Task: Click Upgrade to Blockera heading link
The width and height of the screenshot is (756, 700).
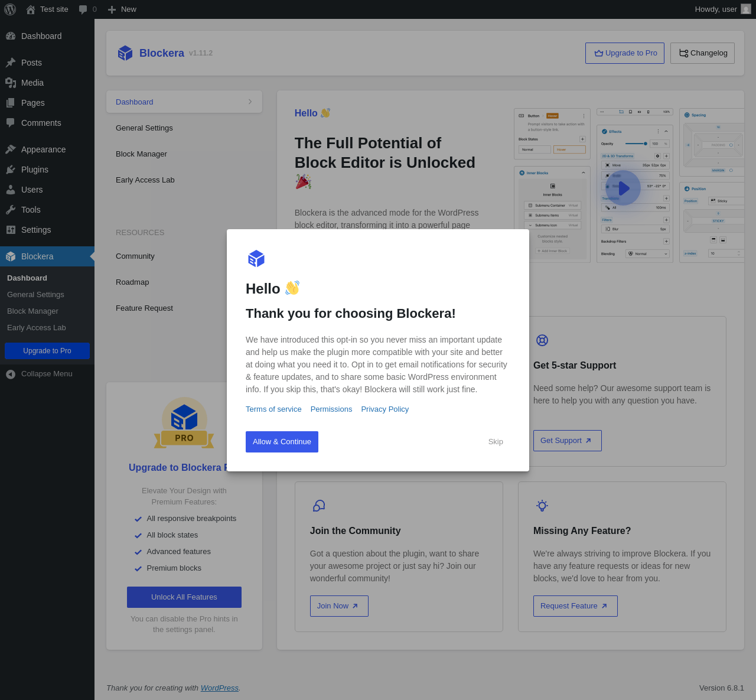Action: pyautogui.click(x=178, y=468)
